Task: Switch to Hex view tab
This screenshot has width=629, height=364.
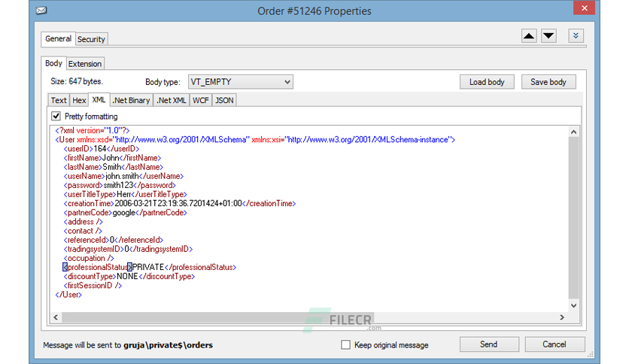Action: [x=79, y=100]
